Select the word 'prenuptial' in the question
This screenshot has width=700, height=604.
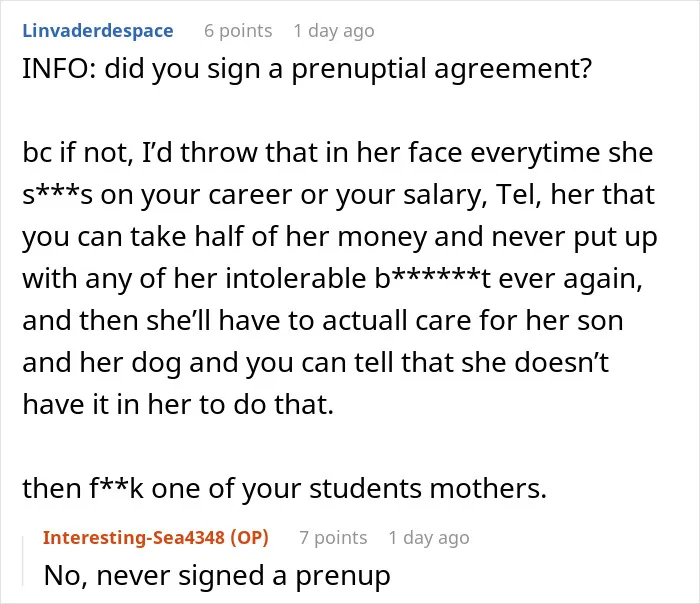[x=358, y=70]
